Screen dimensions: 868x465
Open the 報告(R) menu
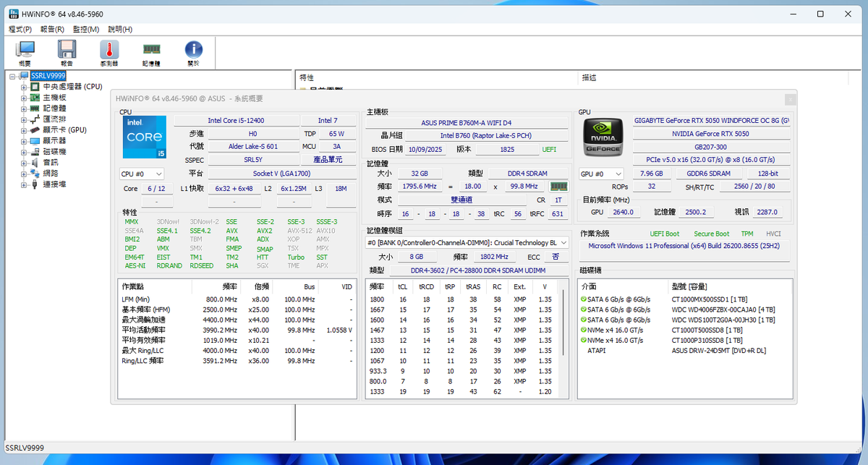pos(53,30)
